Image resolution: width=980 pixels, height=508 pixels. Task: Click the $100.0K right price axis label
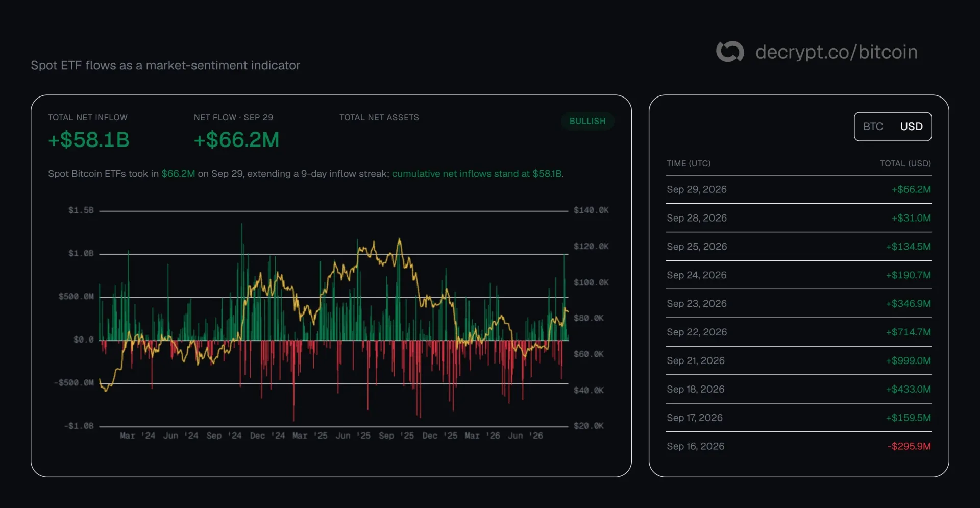coord(591,283)
